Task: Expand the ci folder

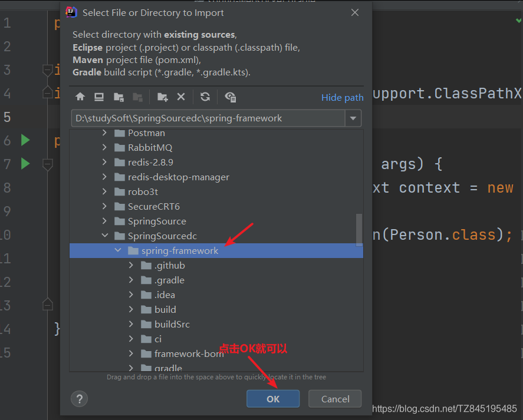Action: click(131, 339)
